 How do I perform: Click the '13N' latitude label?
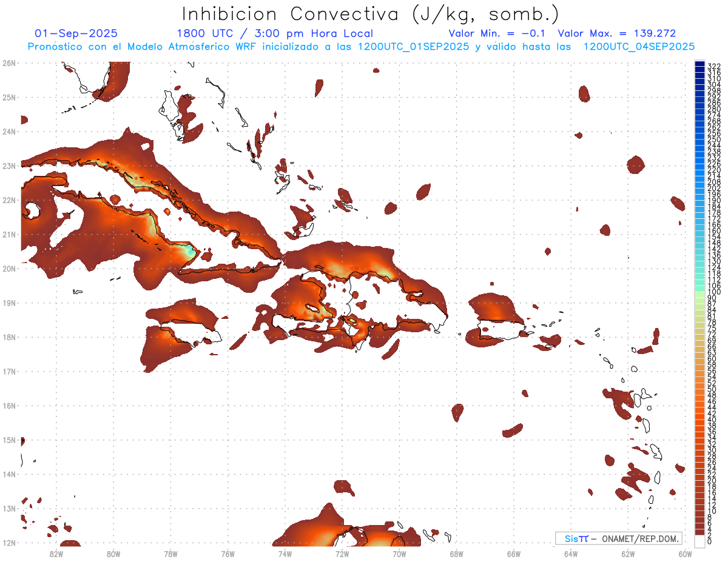pos(8,508)
